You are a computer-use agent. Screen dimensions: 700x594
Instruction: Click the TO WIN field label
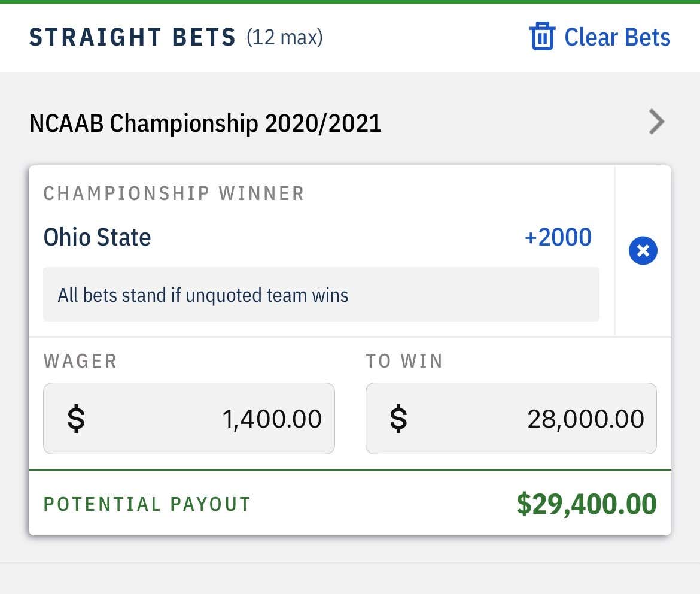click(404, 361)
